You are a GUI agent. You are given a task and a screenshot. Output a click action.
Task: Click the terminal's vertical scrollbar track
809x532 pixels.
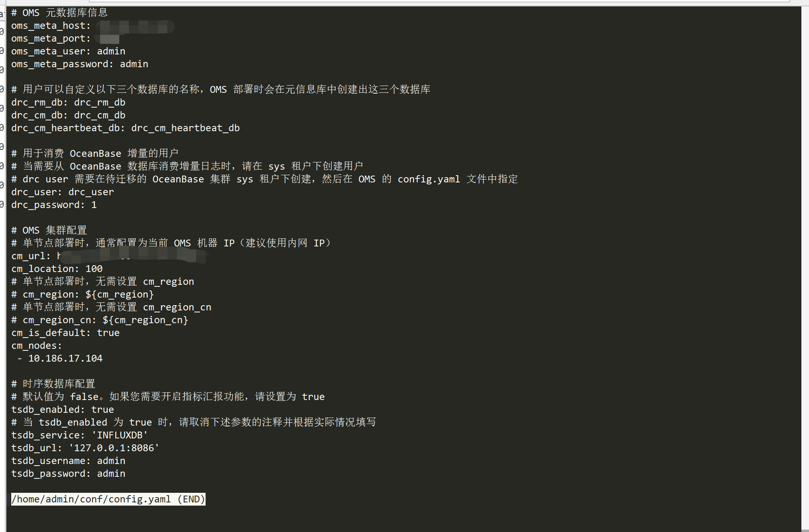coord(805,268)
